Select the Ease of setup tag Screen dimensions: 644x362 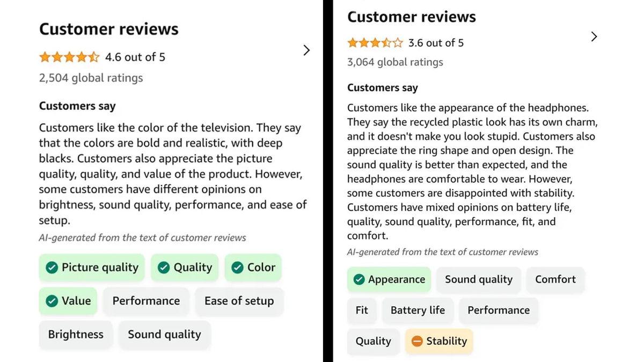[239, 301]
